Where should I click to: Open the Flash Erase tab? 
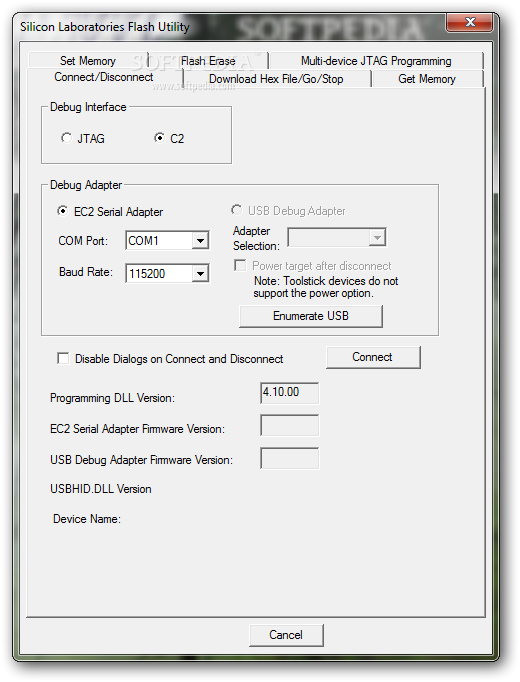208,60
